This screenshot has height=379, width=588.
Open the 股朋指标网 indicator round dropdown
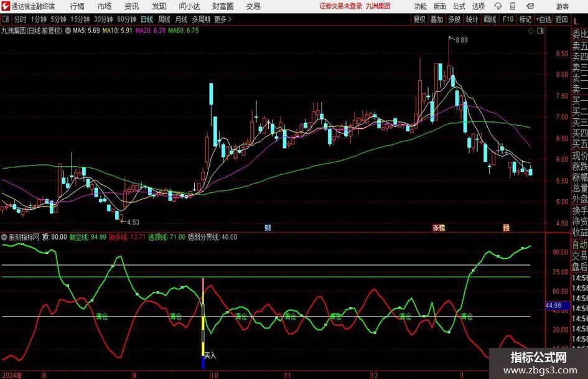coord(4,237)
